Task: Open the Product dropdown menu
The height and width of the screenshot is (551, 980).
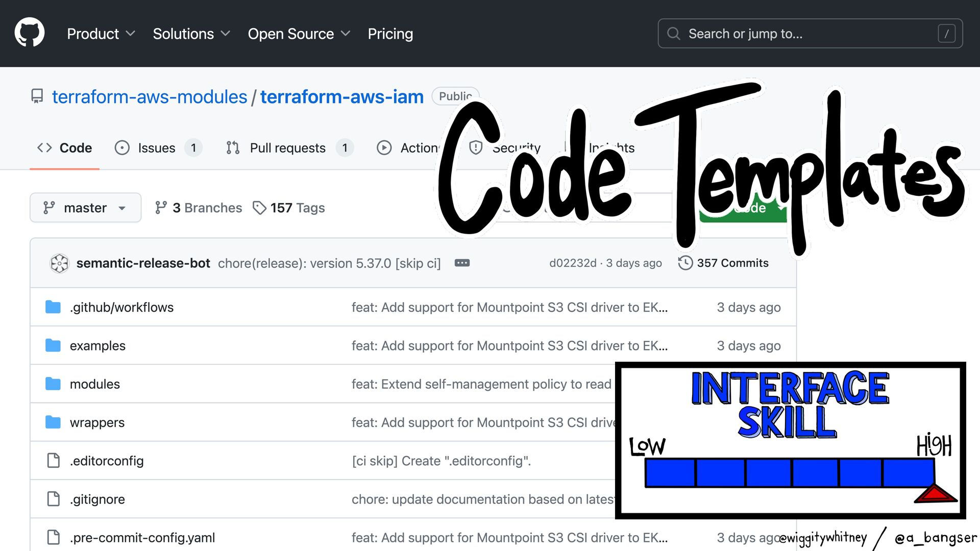Action: [101, 34]
